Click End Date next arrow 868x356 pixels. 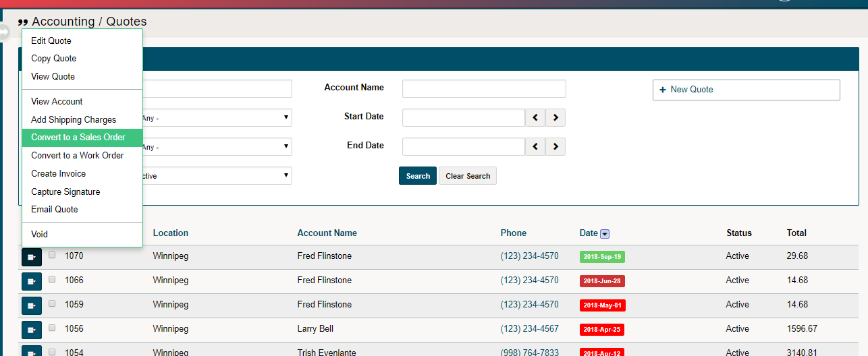click(555, 146)
